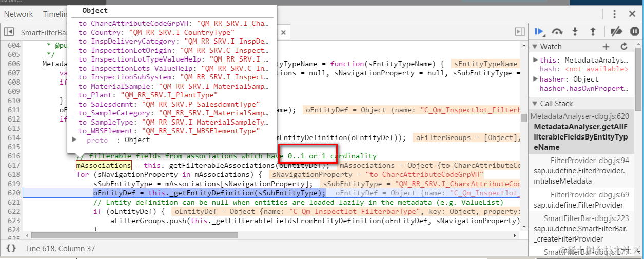
Task: Click the hasher.hasOwnProperty watch entry
Action: click(x=583, y=88)
